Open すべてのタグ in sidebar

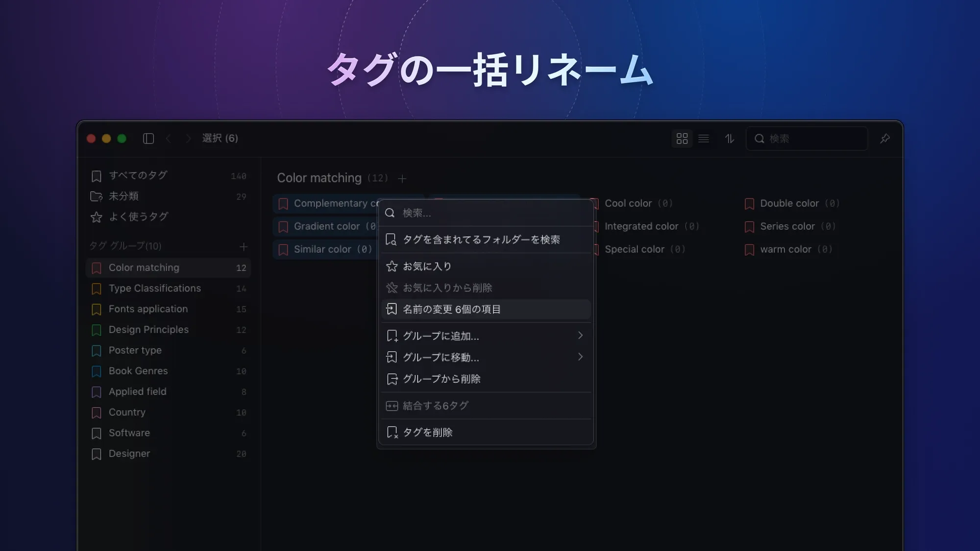point(168,175)
